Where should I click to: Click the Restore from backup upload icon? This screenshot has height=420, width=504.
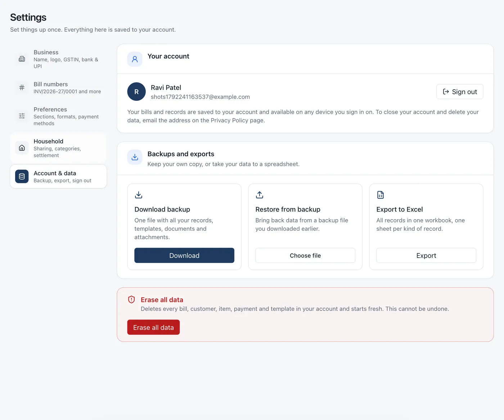pyautogui.click(x=260, y=195)
